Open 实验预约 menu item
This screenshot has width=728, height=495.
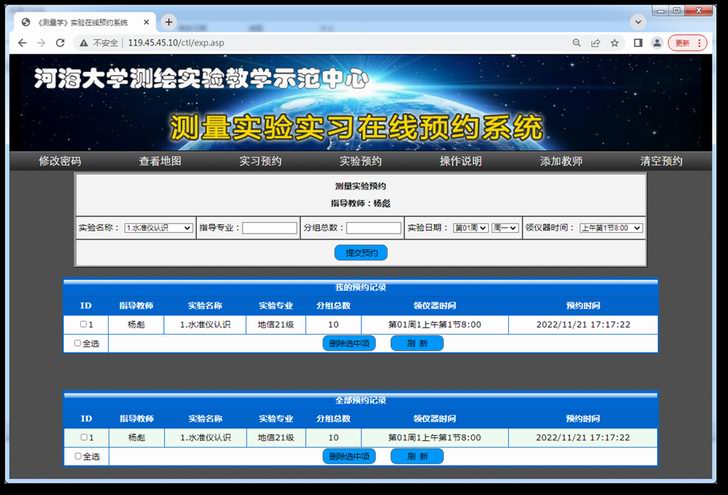click(361, 161)
